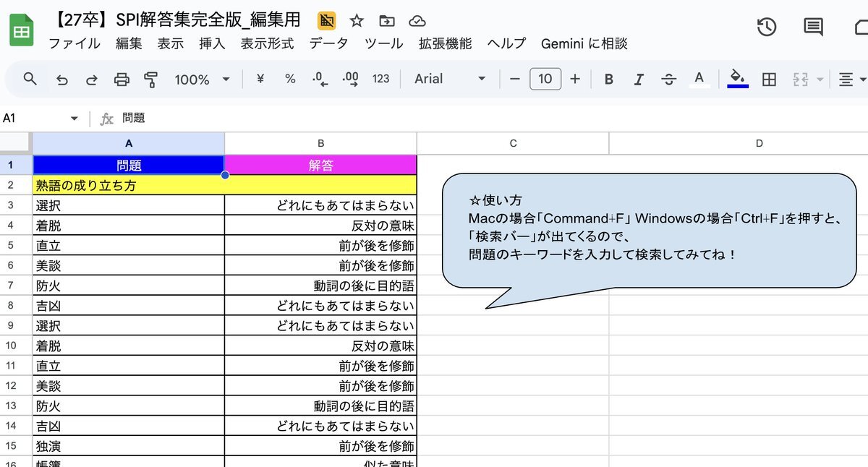Open the borders menu

coord(770,80)
